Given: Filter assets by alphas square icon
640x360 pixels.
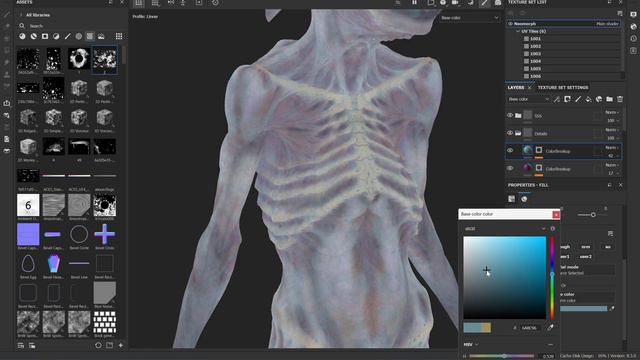Looking at the screenshot, I should click(x=45, y=36).
